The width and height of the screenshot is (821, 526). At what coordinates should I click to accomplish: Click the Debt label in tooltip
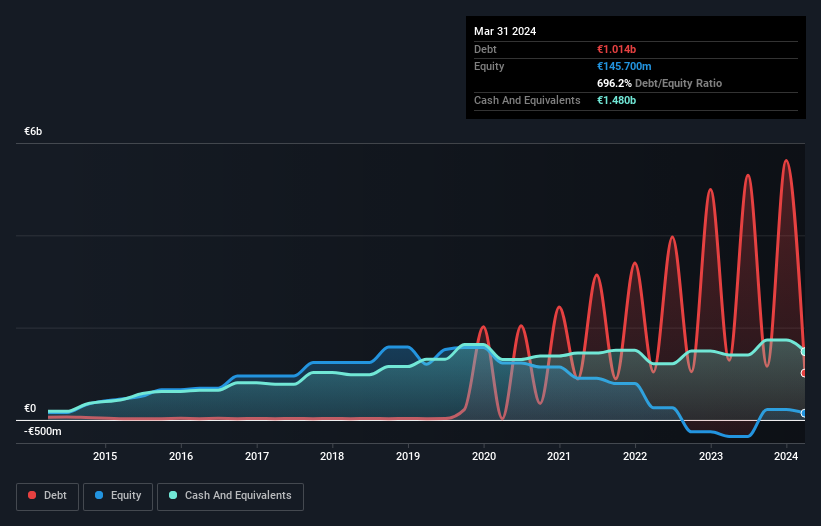pyautogui.click(x=485, y=49)
